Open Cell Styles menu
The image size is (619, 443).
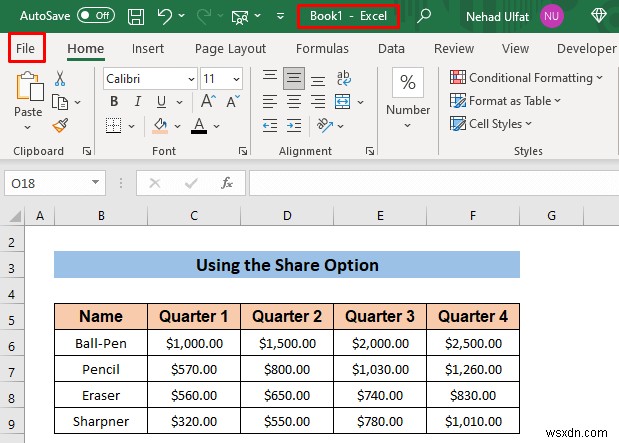click(x=491, y=124)
